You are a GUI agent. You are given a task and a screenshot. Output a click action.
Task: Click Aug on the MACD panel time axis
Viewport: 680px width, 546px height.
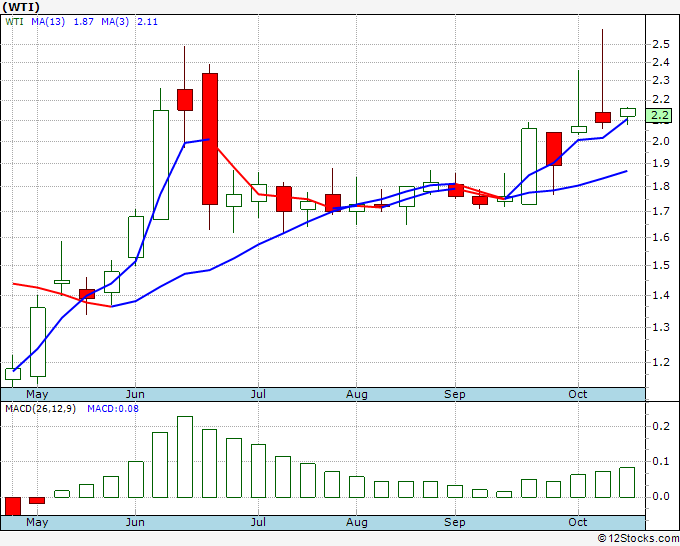[356, 522]
